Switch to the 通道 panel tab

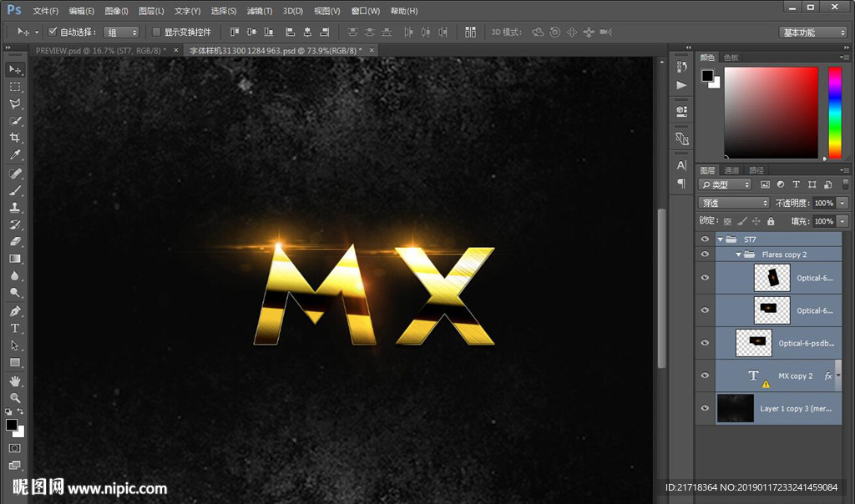(731, 170)
